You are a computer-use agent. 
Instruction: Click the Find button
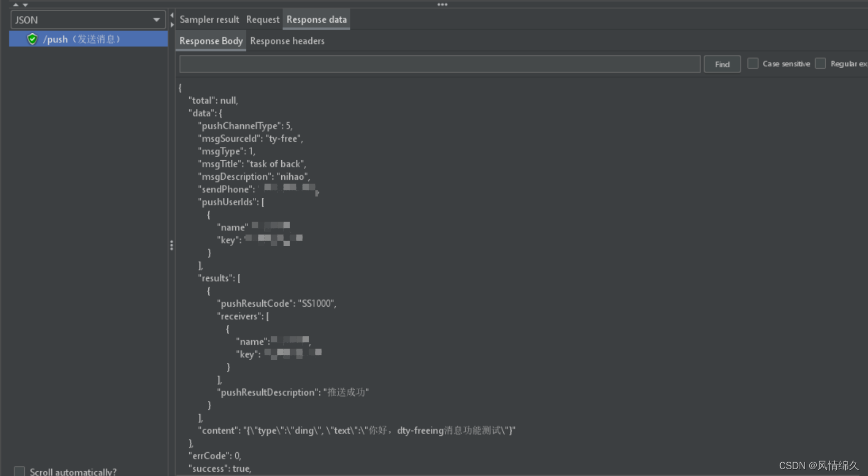click(x=722, y=63)
